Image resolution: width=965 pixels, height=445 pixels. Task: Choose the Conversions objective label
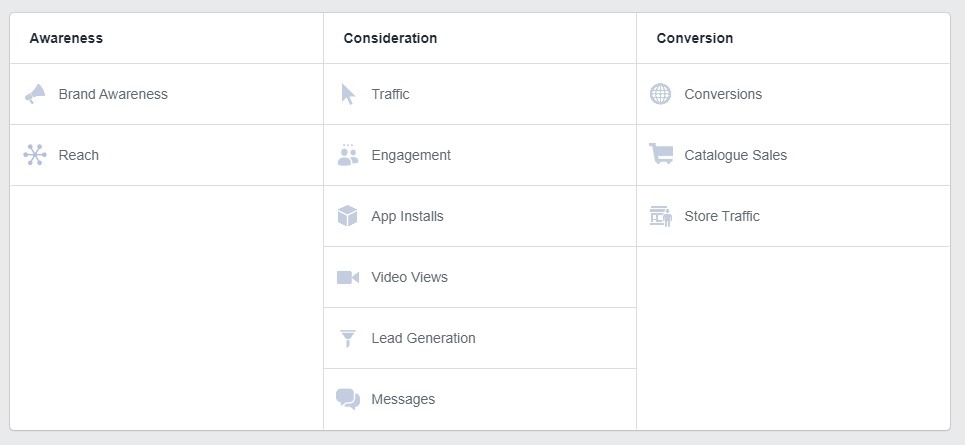click(723, 94)
